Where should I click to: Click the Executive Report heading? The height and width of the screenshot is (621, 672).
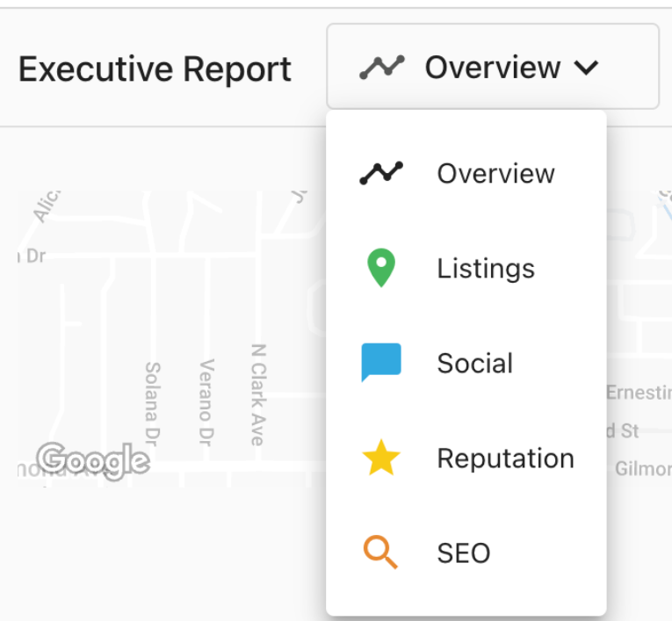(x=155, y=69)
